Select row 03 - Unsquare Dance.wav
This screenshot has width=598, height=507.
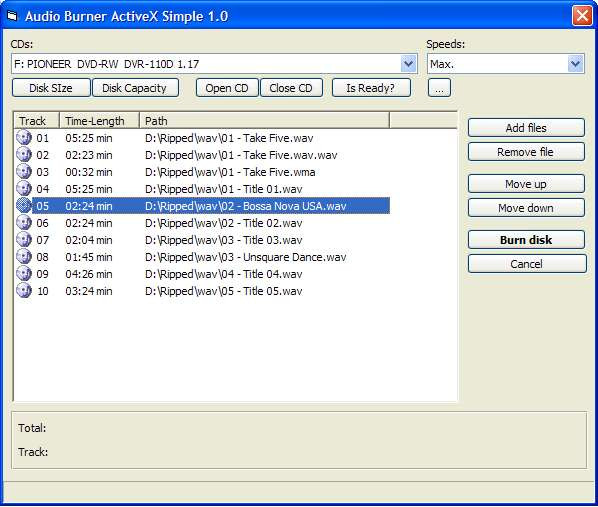202,257
